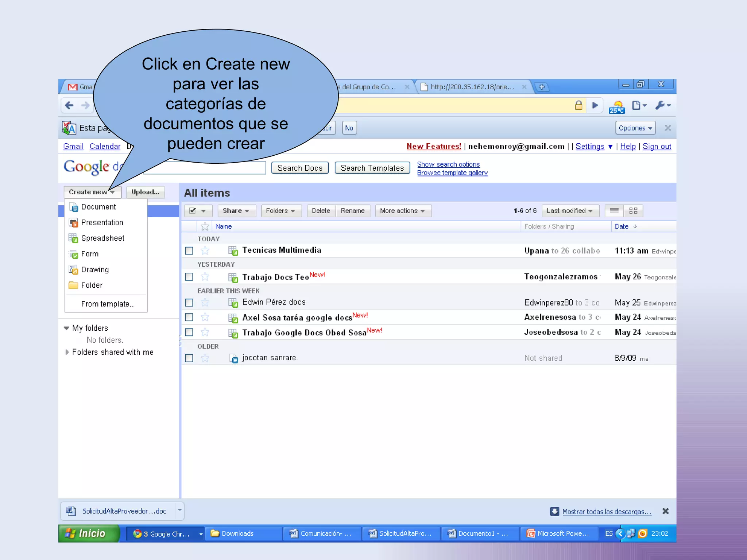Click the Sign out link
Screen dimensions: 747x560
657,147
